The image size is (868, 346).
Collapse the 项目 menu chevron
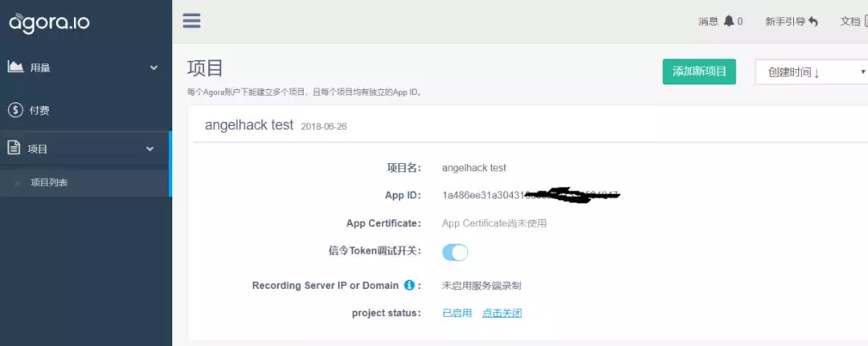[149, 149]
